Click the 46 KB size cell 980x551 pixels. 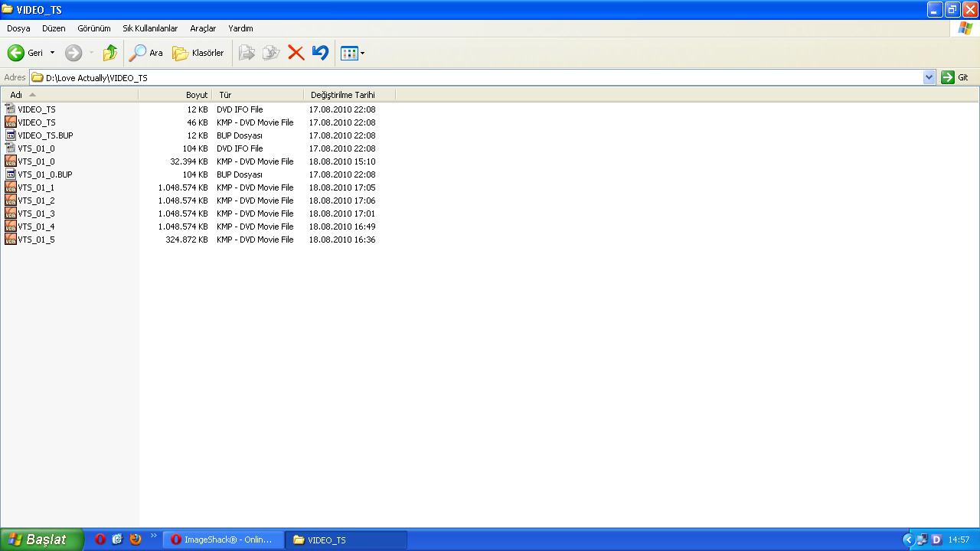[198, 122]
